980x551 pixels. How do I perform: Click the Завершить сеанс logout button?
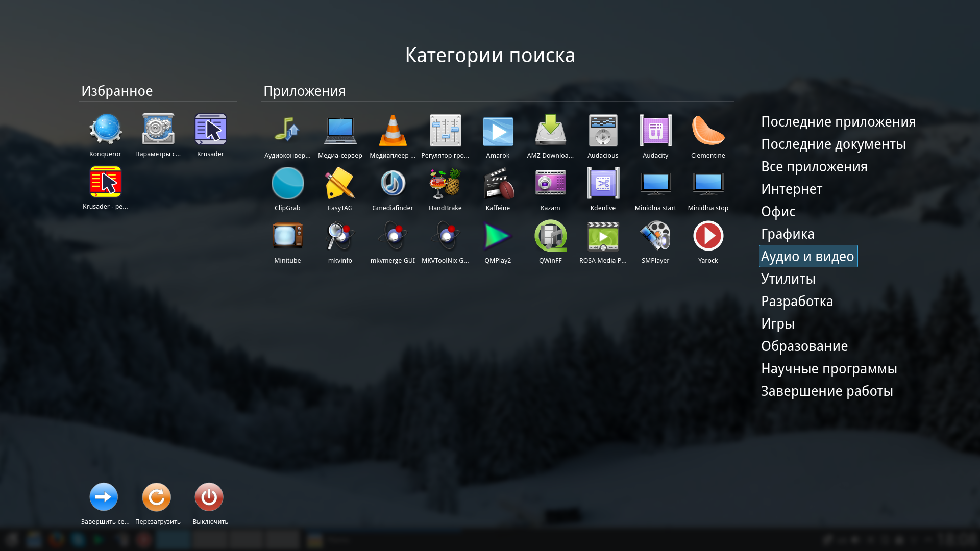tap(104, 497)
